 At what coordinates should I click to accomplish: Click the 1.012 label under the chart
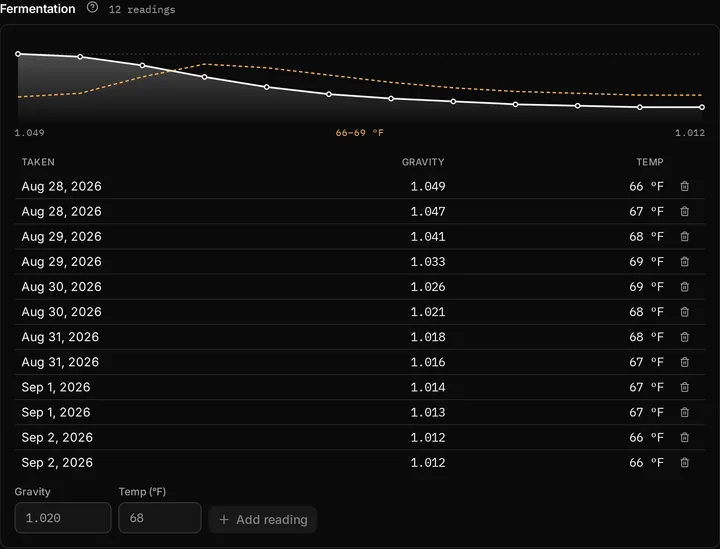(x=690, y=133)
